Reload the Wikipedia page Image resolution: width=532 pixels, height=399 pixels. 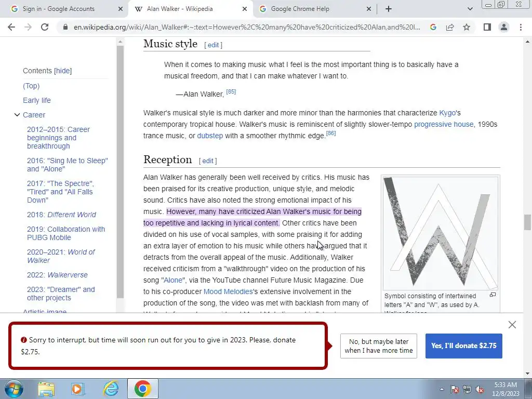pyautogui.click(x=45, y=27)
